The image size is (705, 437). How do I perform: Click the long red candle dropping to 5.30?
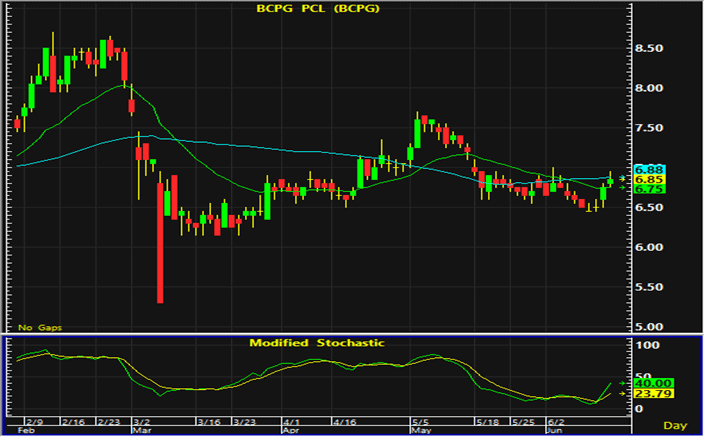[160, 243]
